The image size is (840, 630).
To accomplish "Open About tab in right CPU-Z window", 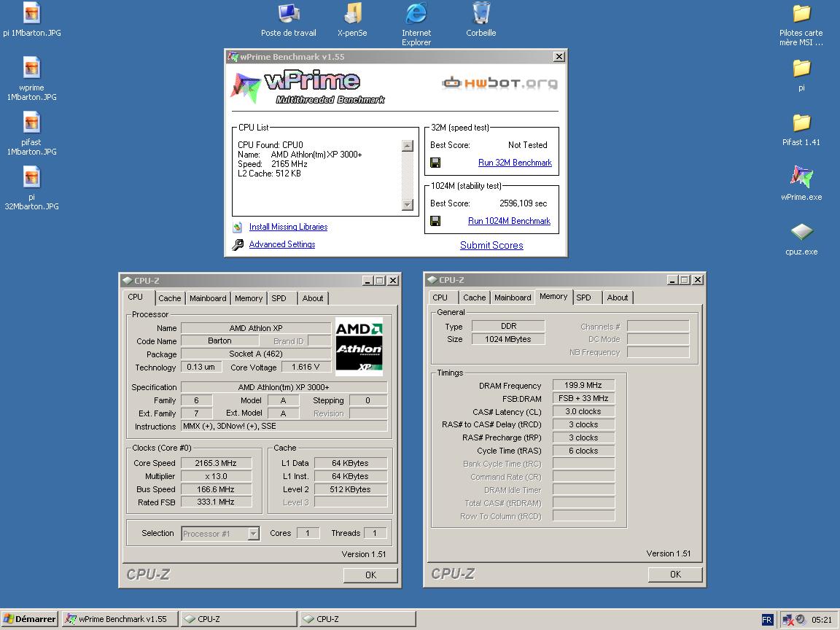I will pos(618,297).
